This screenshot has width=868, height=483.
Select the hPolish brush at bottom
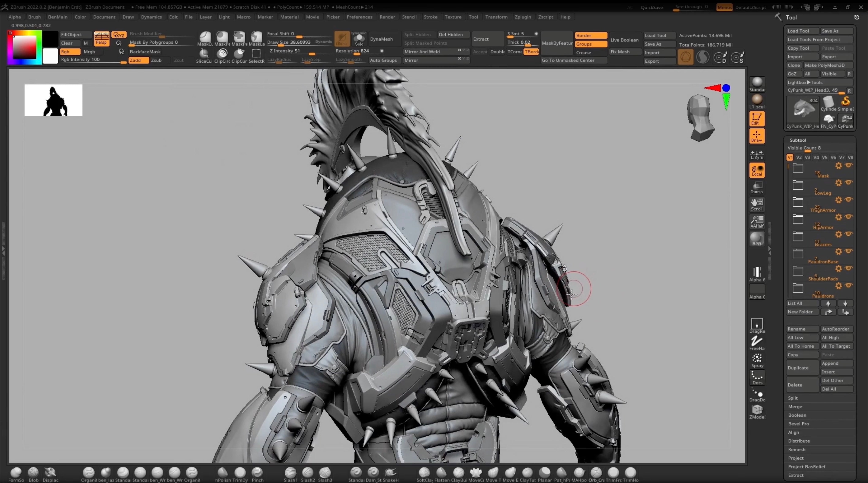tap(223, 474)
